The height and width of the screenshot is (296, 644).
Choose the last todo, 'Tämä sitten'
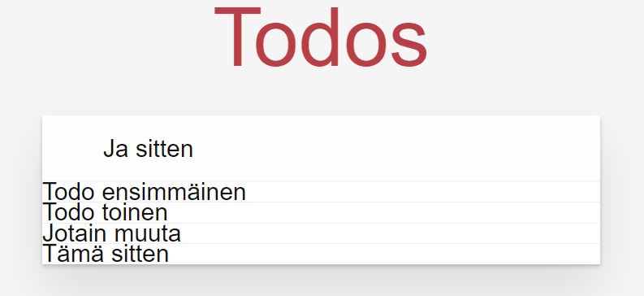coord(321,254)
